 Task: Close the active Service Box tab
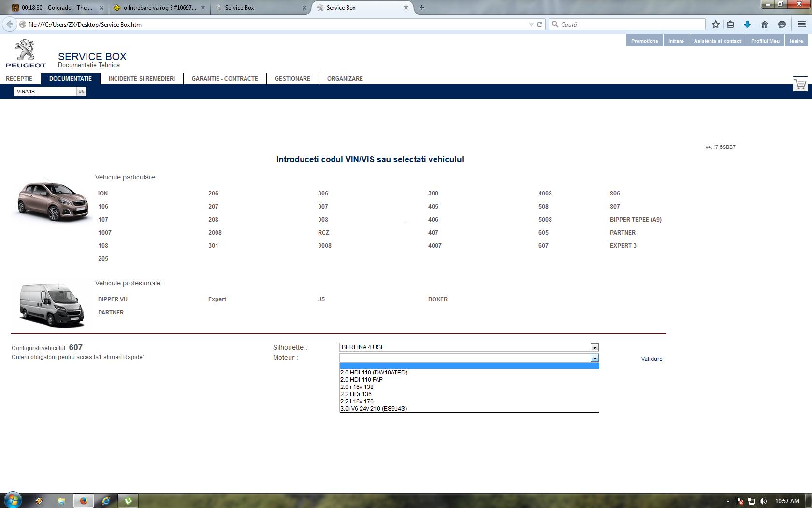(406, 7)
